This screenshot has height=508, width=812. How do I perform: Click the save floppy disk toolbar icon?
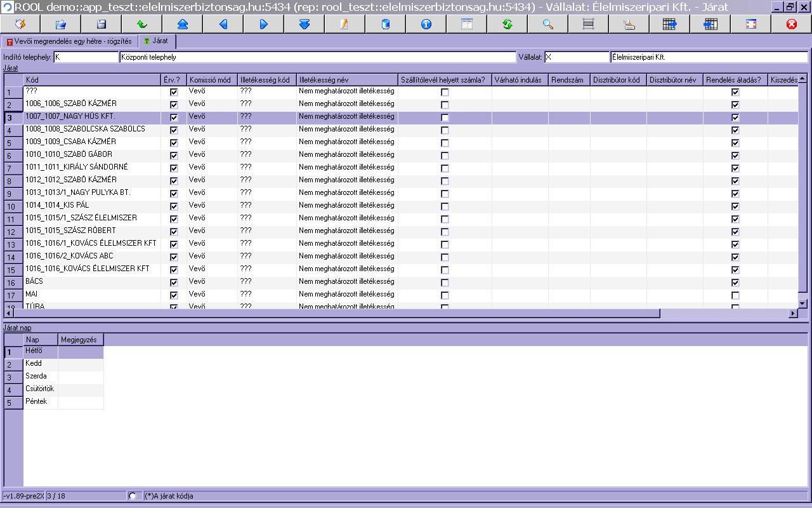[101, 24]
